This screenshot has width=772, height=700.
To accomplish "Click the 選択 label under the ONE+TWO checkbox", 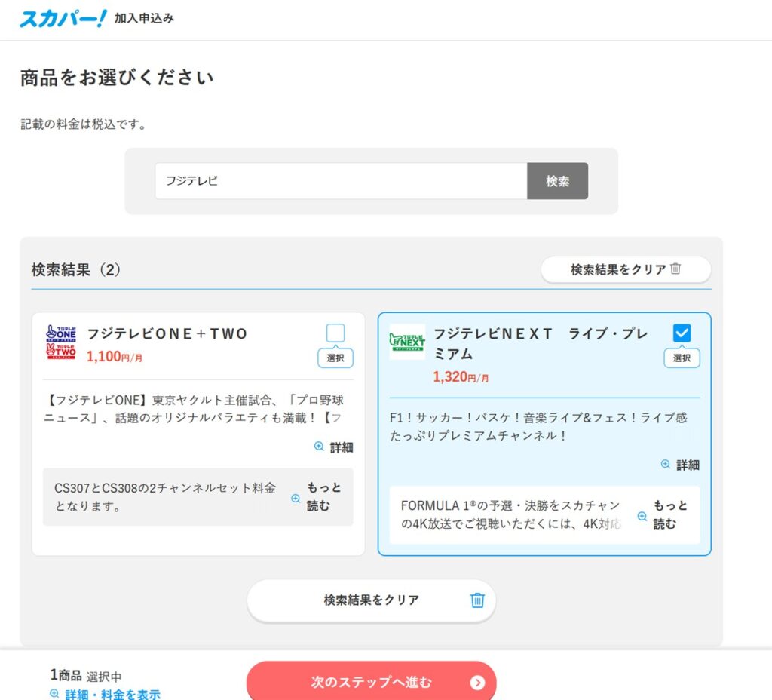I will coord(335,358).
